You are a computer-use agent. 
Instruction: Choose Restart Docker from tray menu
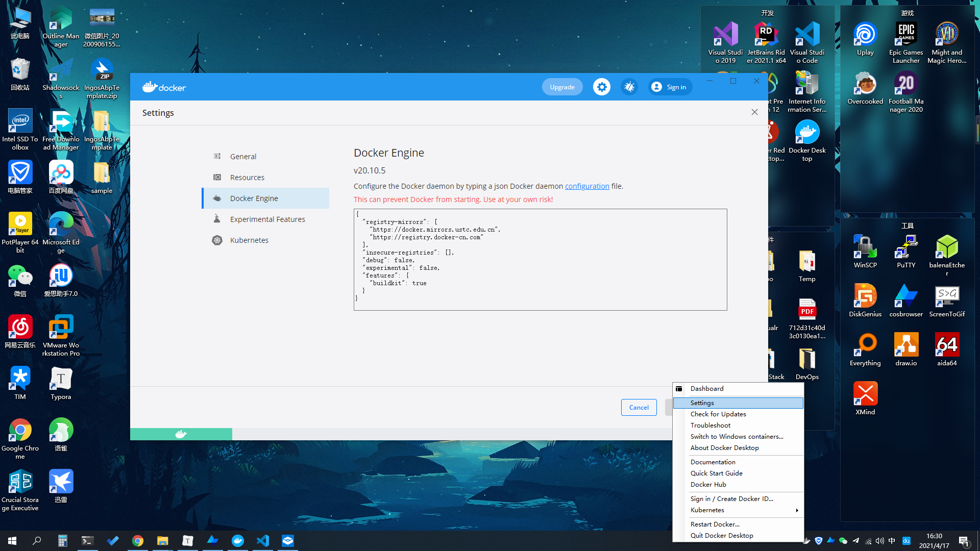pos(715,524)
